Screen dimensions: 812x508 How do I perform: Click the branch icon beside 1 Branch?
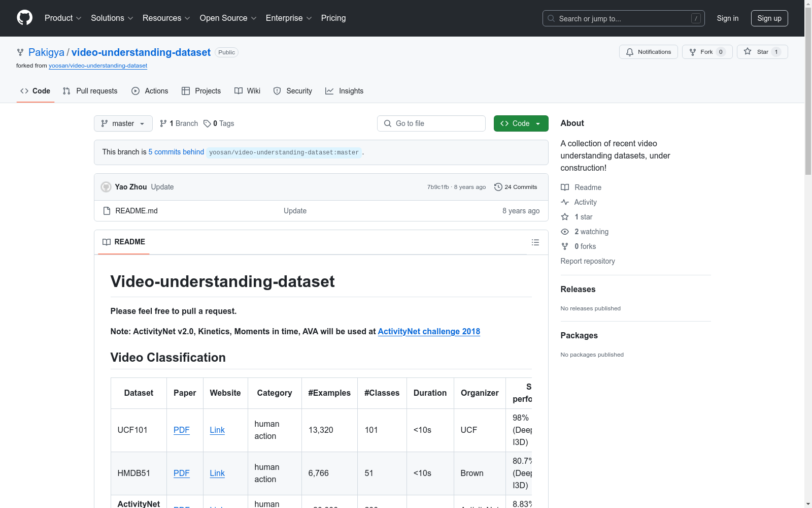point(163,123)
